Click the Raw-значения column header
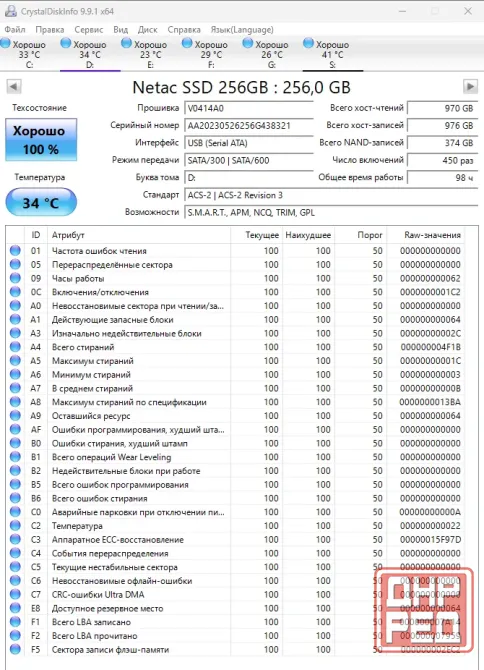The height and width of the screenshot is (670, 484). [425, 235]
